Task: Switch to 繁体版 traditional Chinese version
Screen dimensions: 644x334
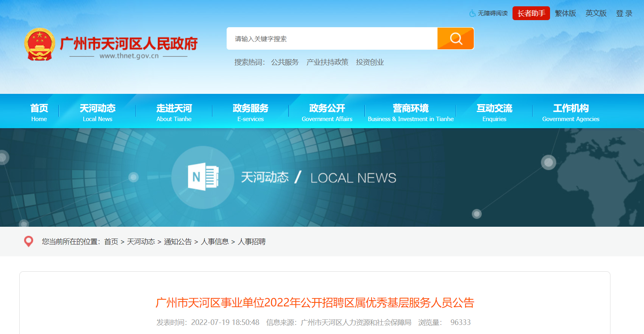Action: [565, 13]
